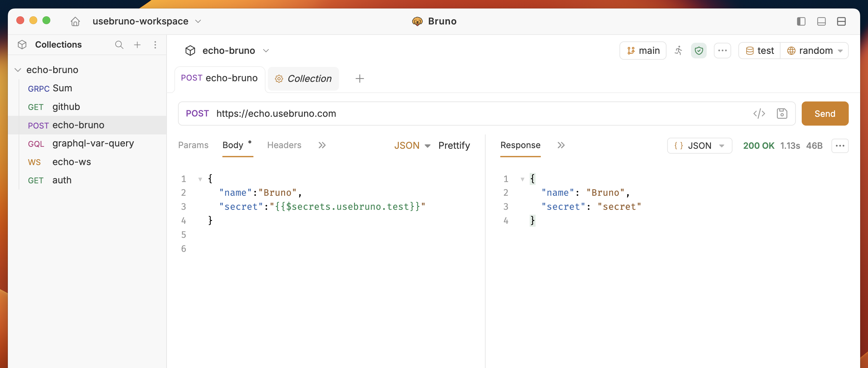Viewport: 868px width, 368px height.
Task: Save the request with the disk icon
Action: click(782, 114)
